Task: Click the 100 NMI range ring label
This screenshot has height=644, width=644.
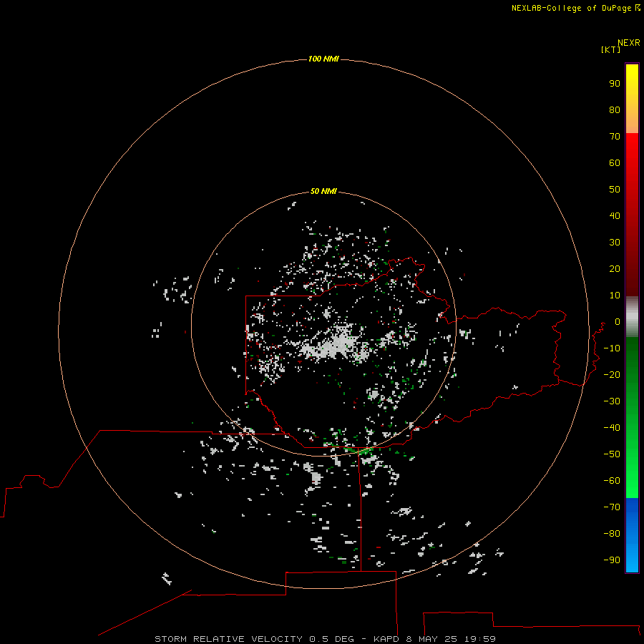Action: click(x=323, y=59)
